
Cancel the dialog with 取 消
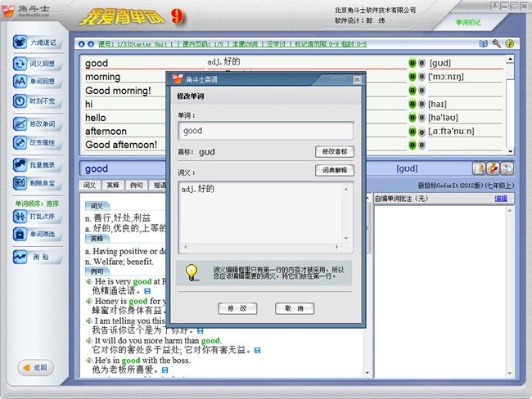tap(294, 308)
